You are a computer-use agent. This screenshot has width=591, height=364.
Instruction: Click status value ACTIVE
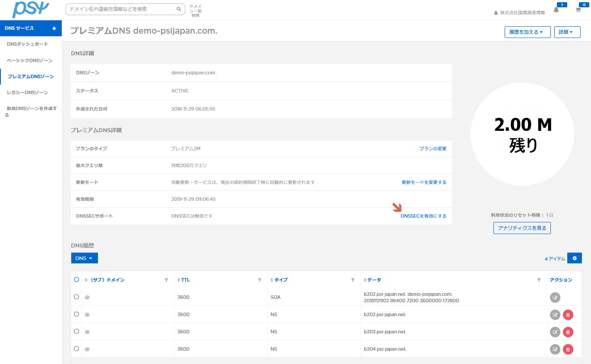[x=180, y=91]
